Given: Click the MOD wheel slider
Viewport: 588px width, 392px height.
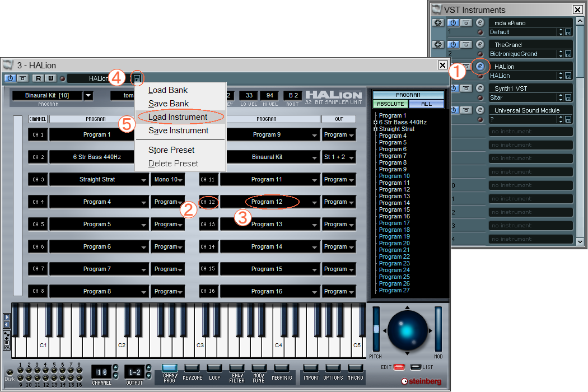Looking at the screenshot, I should (438, 329).
